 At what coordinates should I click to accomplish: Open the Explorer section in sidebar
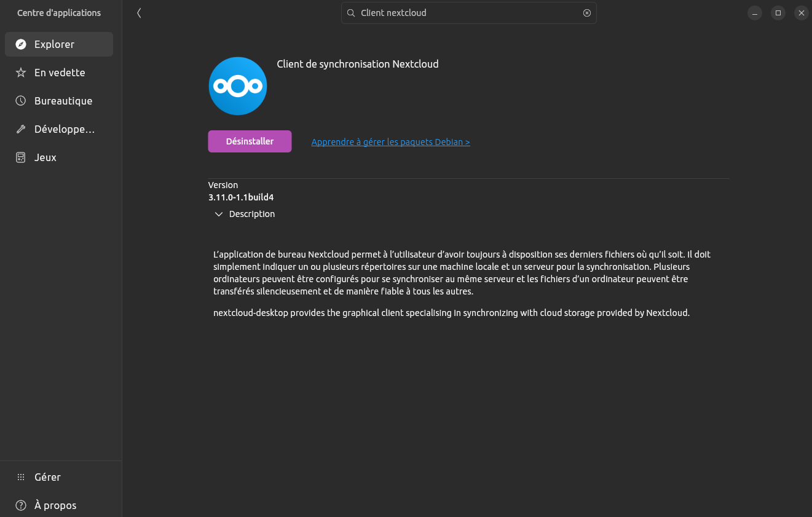click(59, 44)
